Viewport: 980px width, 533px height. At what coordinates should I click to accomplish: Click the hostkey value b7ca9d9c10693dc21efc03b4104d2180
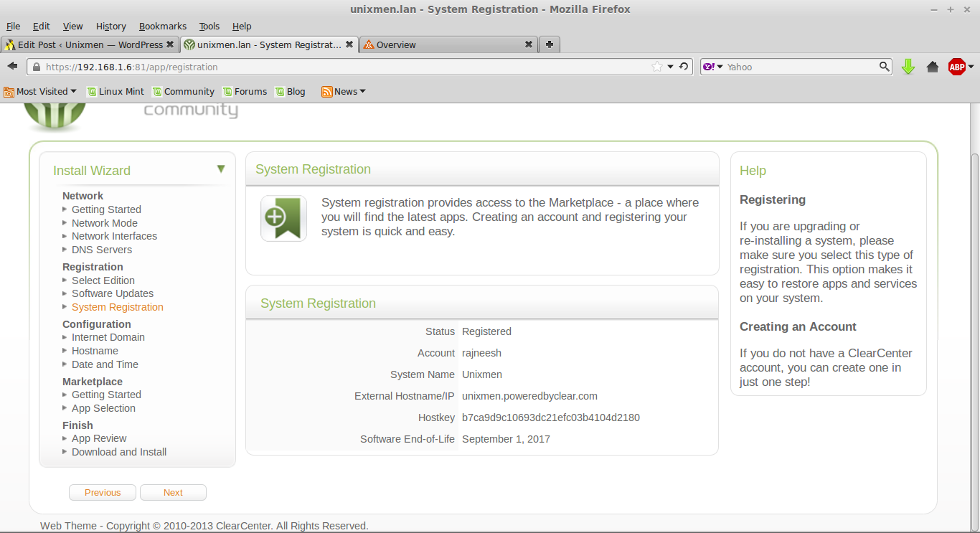[551, 418]
